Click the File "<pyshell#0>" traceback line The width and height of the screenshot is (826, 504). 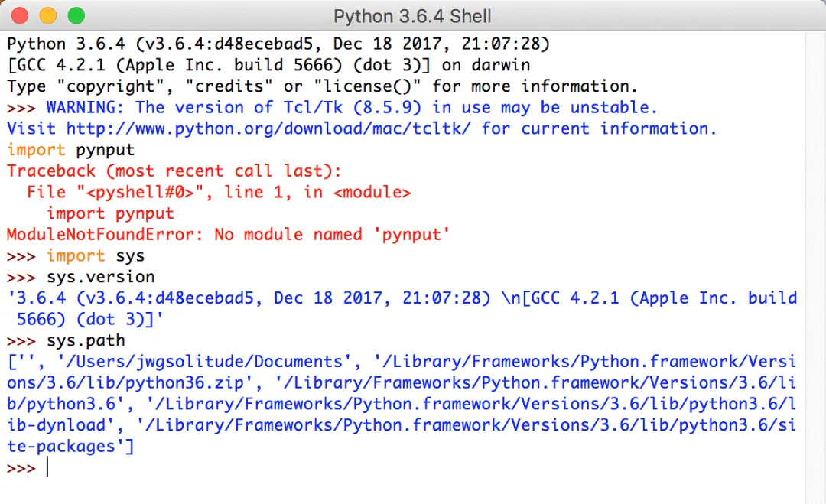219,193
